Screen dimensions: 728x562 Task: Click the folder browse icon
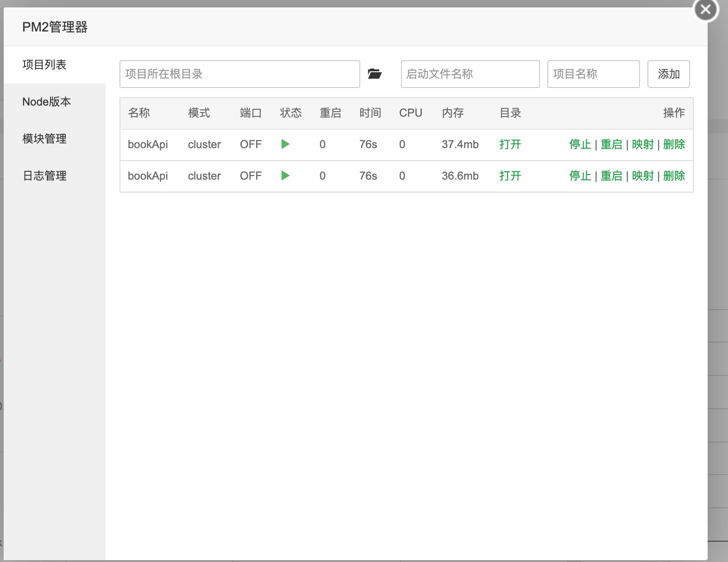(374, 74)
